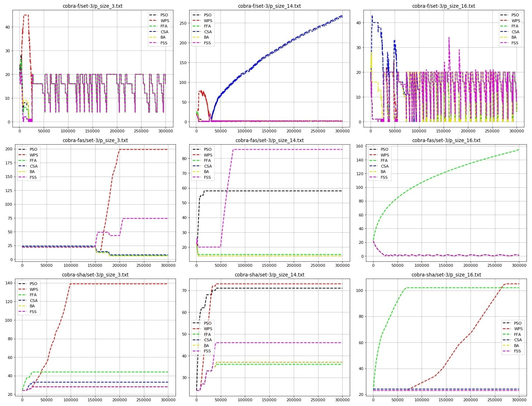532x406 pixels.
Task: Click the cobra-f/set-3/p_size_14.txt plot title
Action: (269, 6)
